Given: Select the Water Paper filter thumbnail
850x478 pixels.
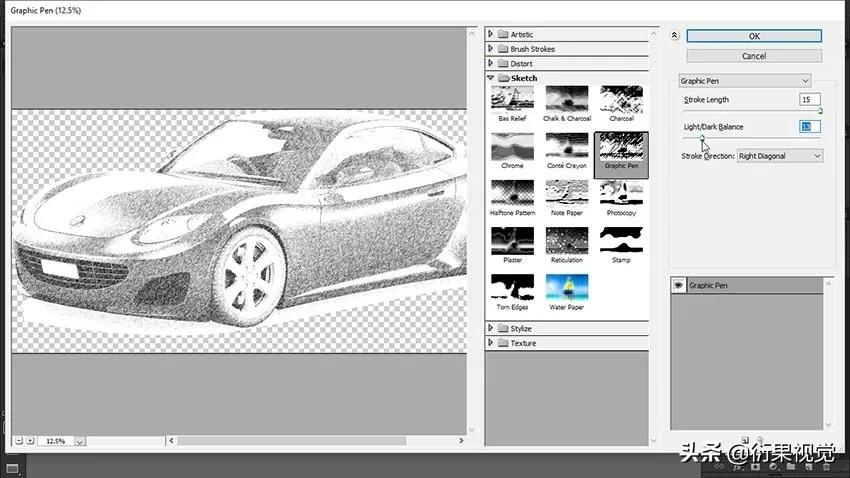Looking at the screenshot, I should click(x=566, y=288).
